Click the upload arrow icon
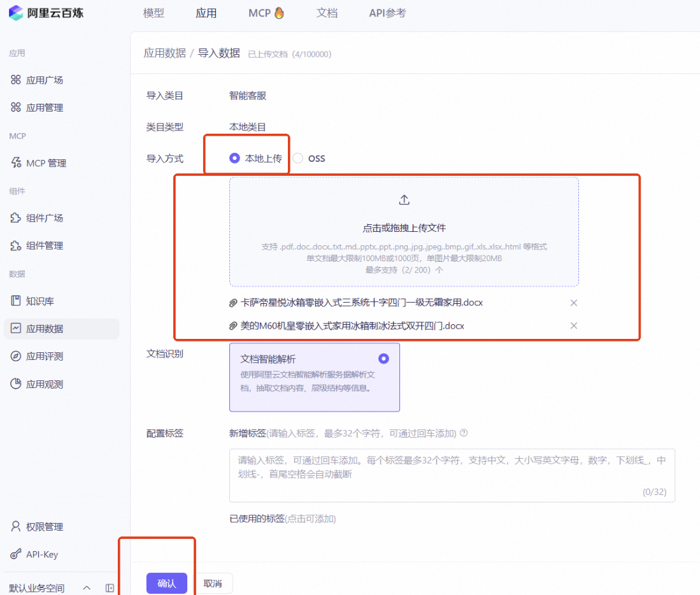Screen dimensions: 700x595 click(404, 200)
